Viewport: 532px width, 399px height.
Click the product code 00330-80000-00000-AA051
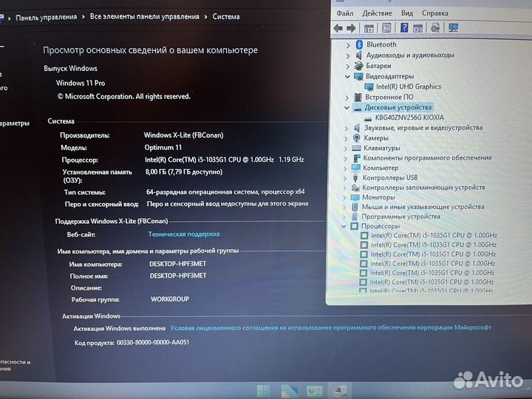click(x=153, y=342)
